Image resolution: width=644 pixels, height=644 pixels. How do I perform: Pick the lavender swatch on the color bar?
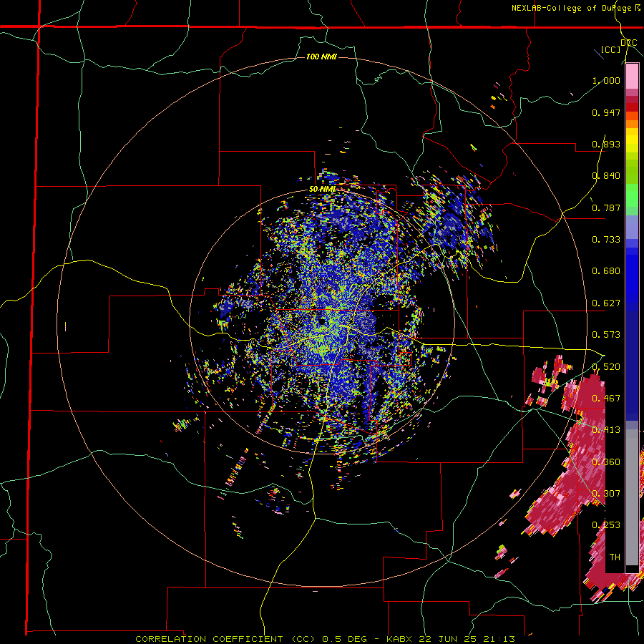pos(632,227)
